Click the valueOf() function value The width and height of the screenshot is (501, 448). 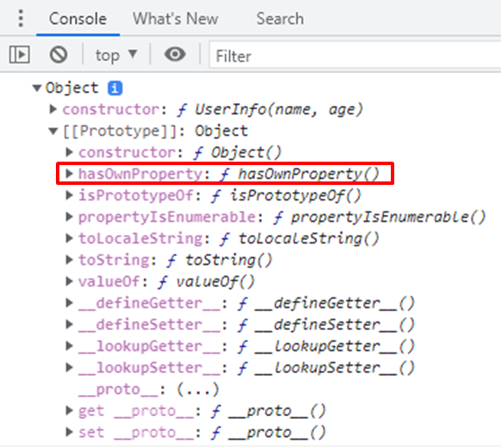[215, 281]
